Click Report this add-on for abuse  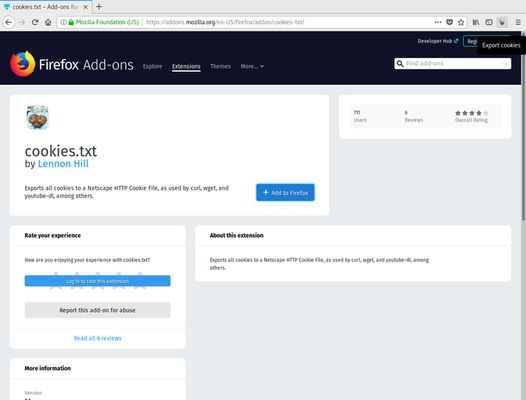97,310
